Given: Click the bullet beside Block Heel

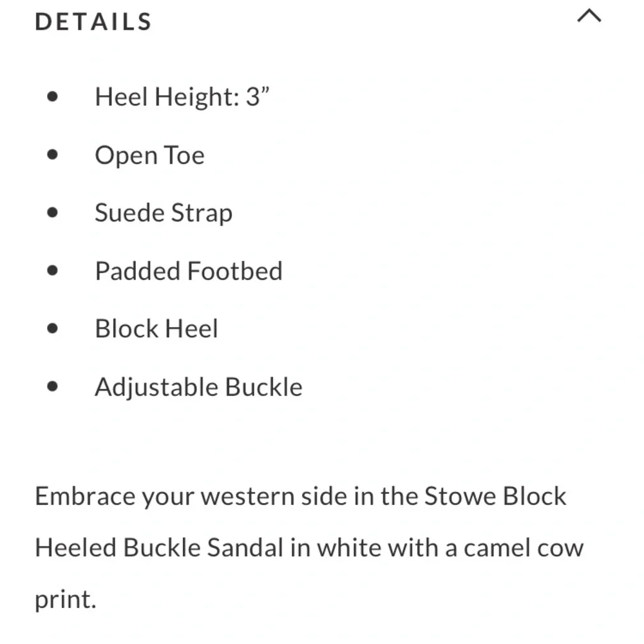Looking at the screenshot, I should coord(53,329).
